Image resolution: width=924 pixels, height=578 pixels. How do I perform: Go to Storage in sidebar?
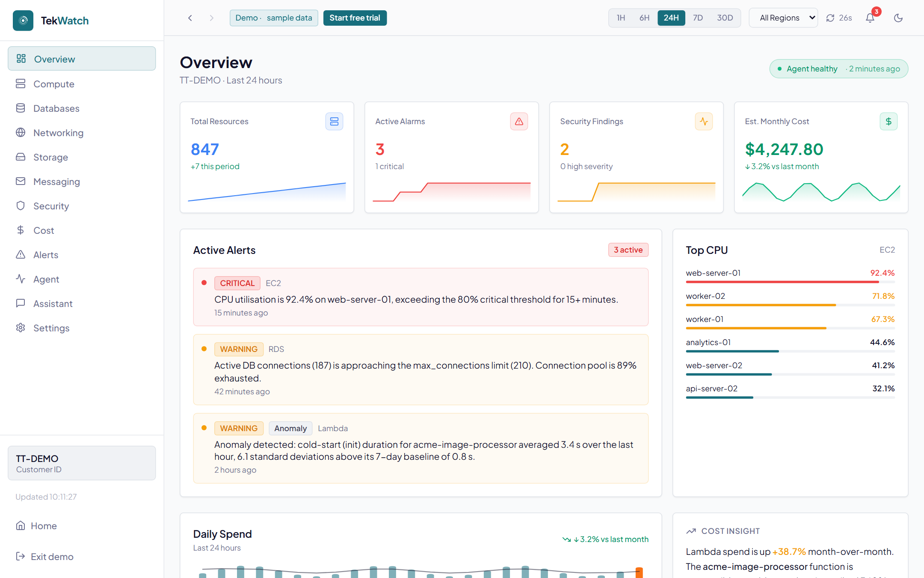coord(82,157)
